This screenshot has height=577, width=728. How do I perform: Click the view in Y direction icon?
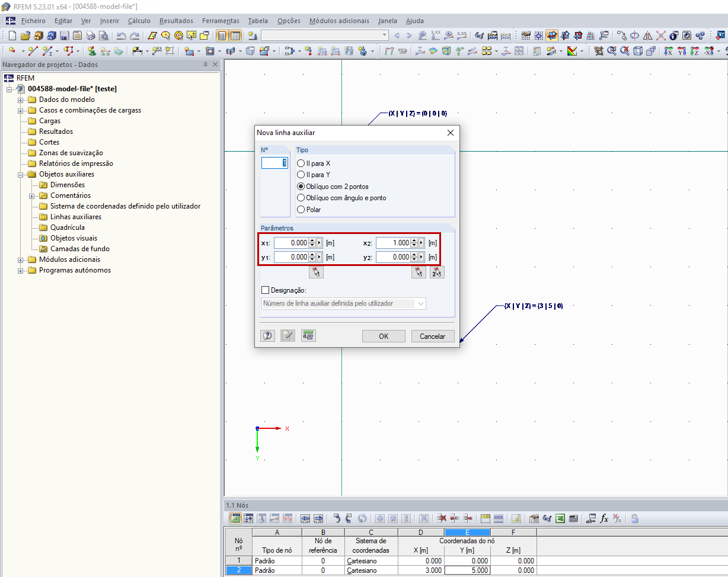[x=681, y=51]
